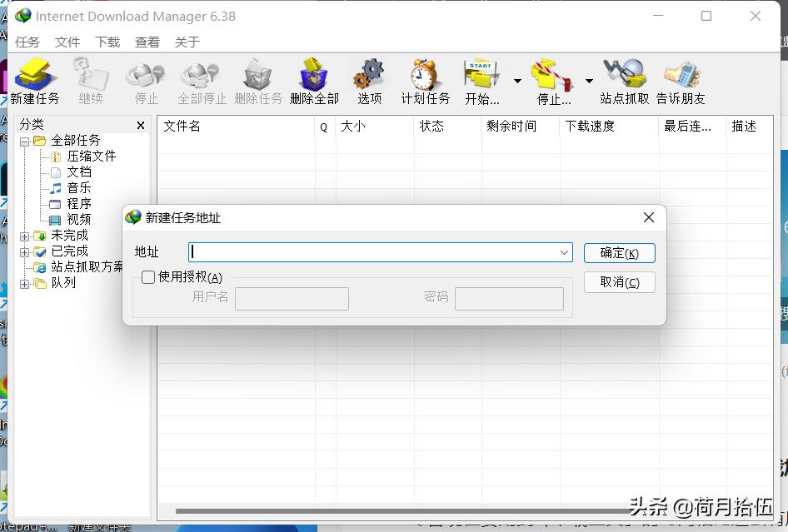Sort by 大小 column header

[x=374, y=126]
